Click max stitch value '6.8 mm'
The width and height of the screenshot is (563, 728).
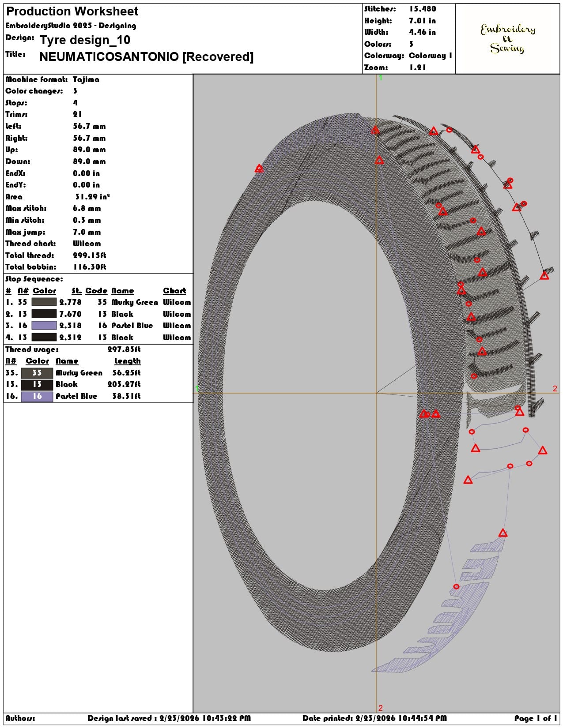(x=87, y=208)
